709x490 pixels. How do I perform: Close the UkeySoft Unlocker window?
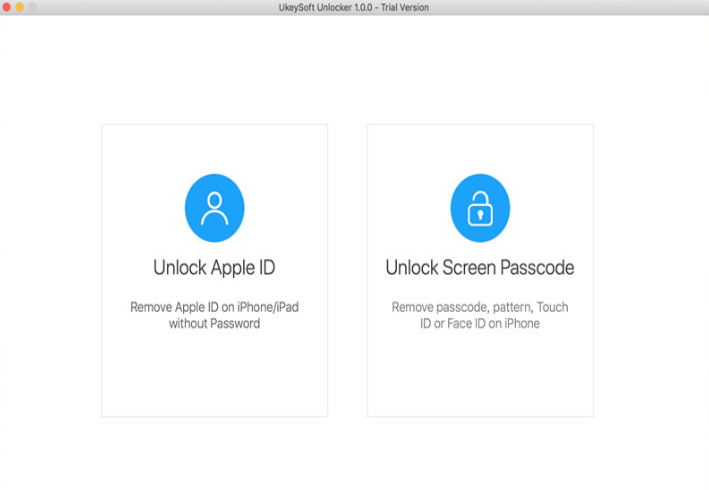[x=6, y=7]
